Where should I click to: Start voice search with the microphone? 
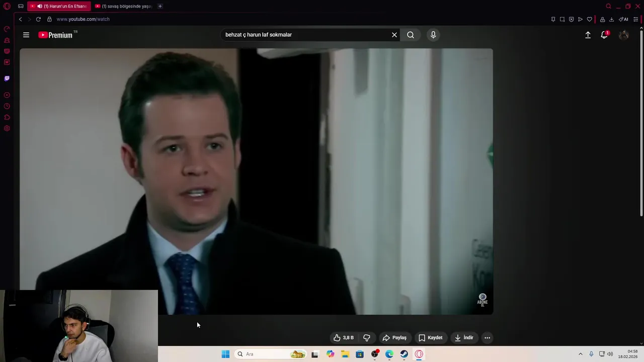coord(433,35)
